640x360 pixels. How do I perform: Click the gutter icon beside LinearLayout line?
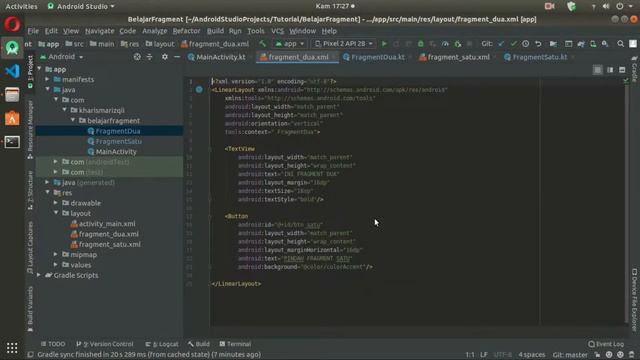199,89
